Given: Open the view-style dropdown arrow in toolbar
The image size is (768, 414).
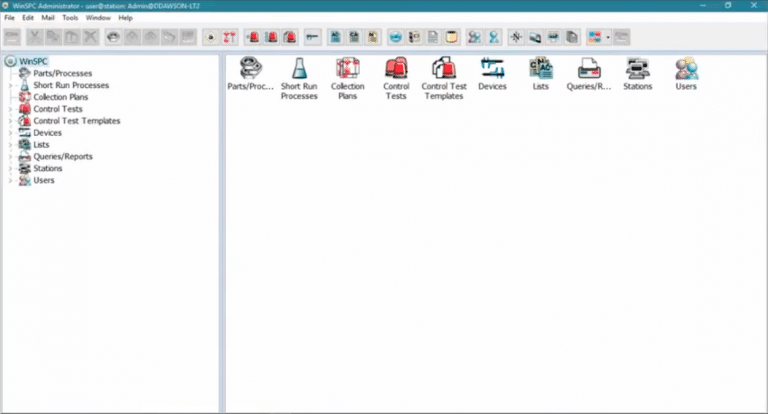Looking at the screenshot, I should (x=607, y=37).
